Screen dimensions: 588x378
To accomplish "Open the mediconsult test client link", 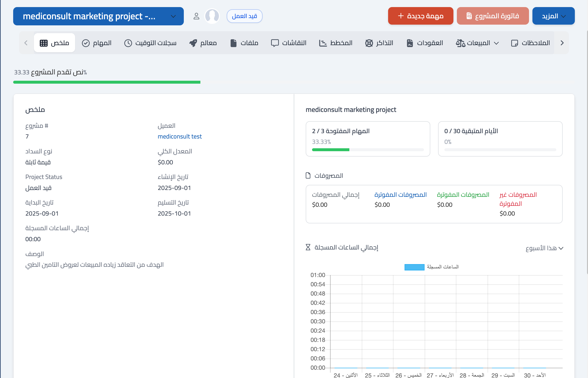I will 180,137.
